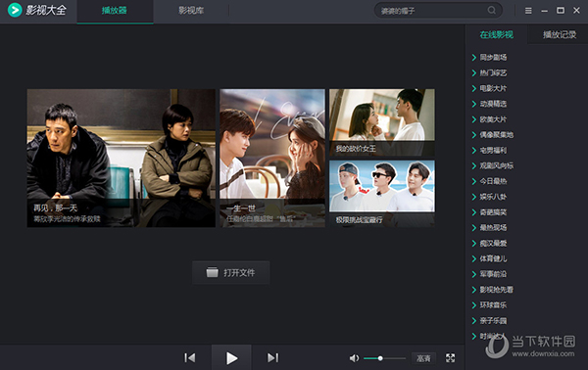Maximize the 影视大全 window

[x=561, y=11]
